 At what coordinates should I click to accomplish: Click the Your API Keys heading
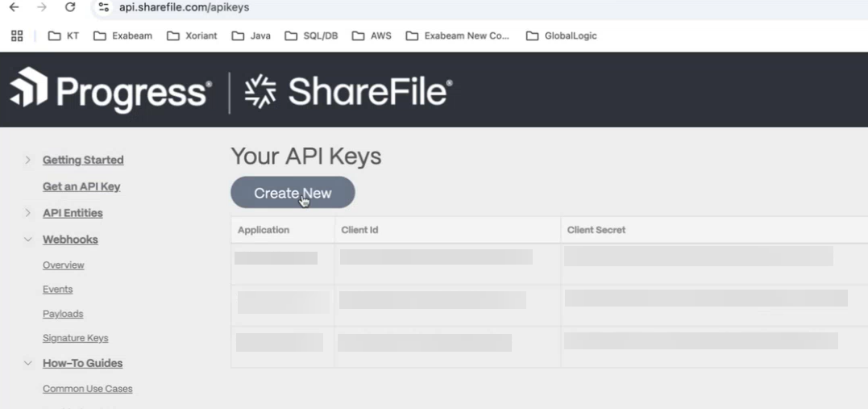coord(306,157)
